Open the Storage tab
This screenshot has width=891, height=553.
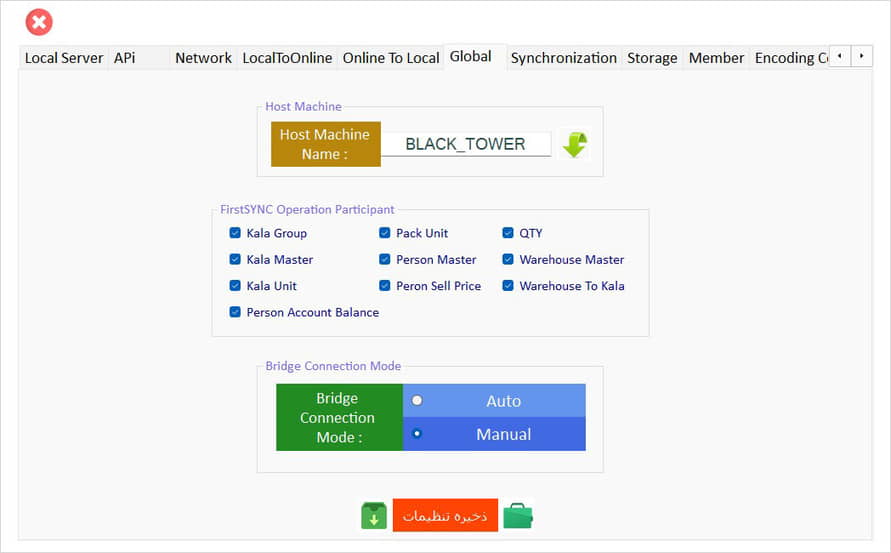point(652,58)
